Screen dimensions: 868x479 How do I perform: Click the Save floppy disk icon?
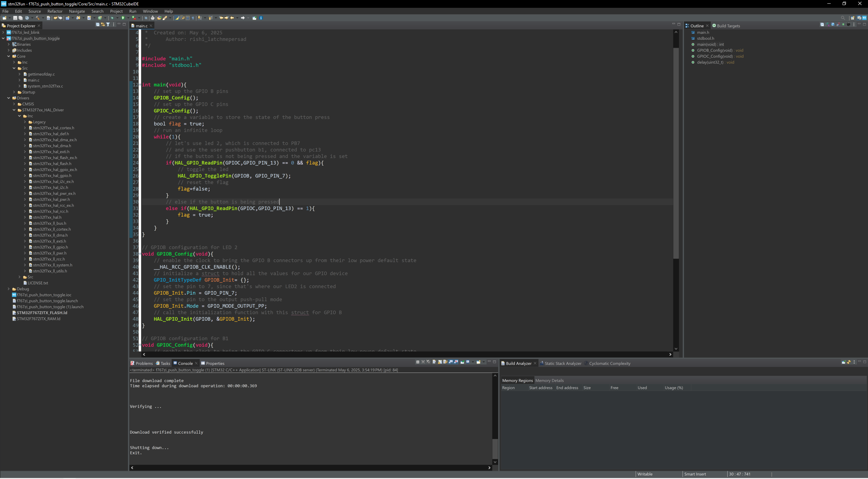[x=15, y=18]
